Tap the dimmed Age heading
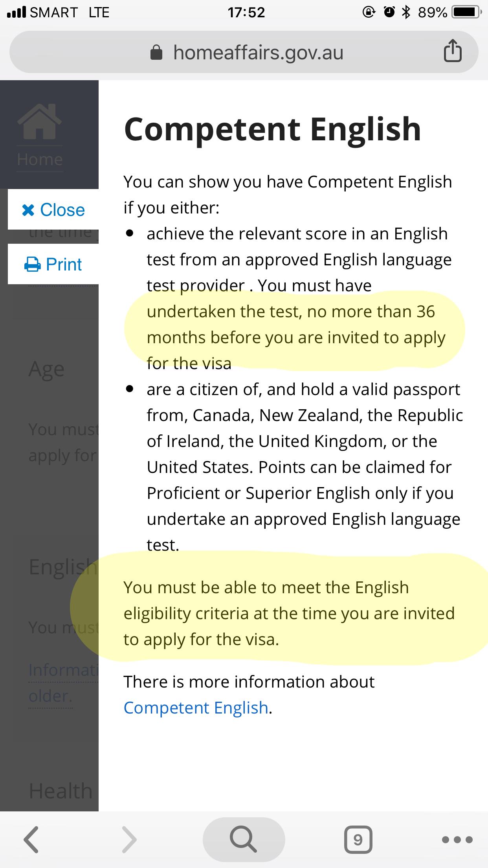Viewport: 488px width, 868px height. (46, 369)
